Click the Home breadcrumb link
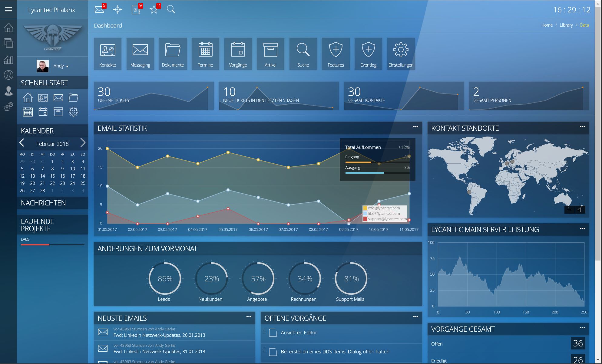 547,25
